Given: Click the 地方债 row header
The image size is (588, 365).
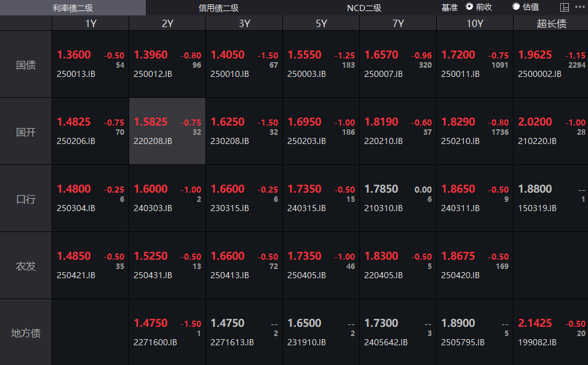Looking at the screenshot, I should (26, 331).
